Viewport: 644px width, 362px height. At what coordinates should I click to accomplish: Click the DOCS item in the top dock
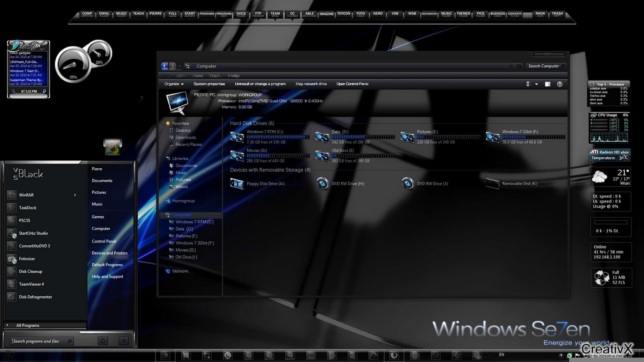[x=241, y=14]
